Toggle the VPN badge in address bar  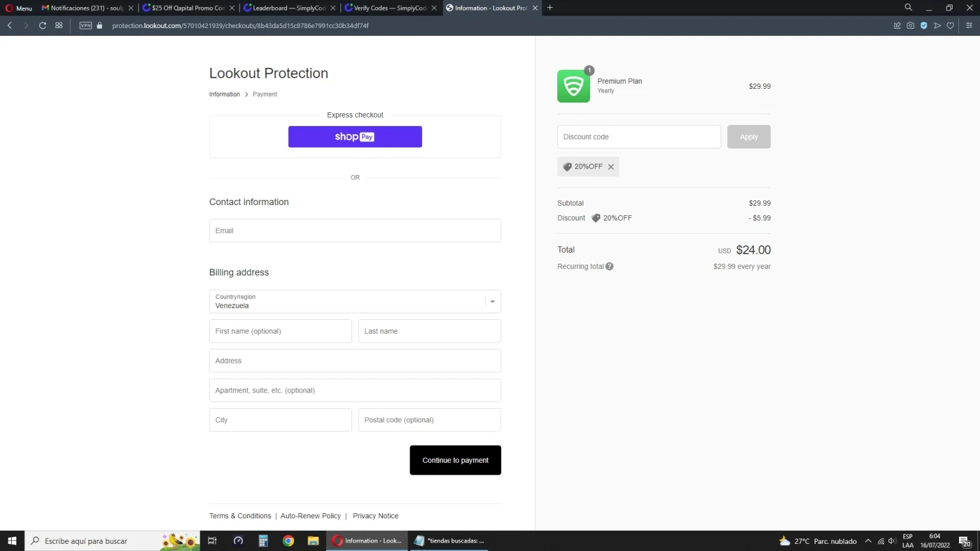coord(86,25)
